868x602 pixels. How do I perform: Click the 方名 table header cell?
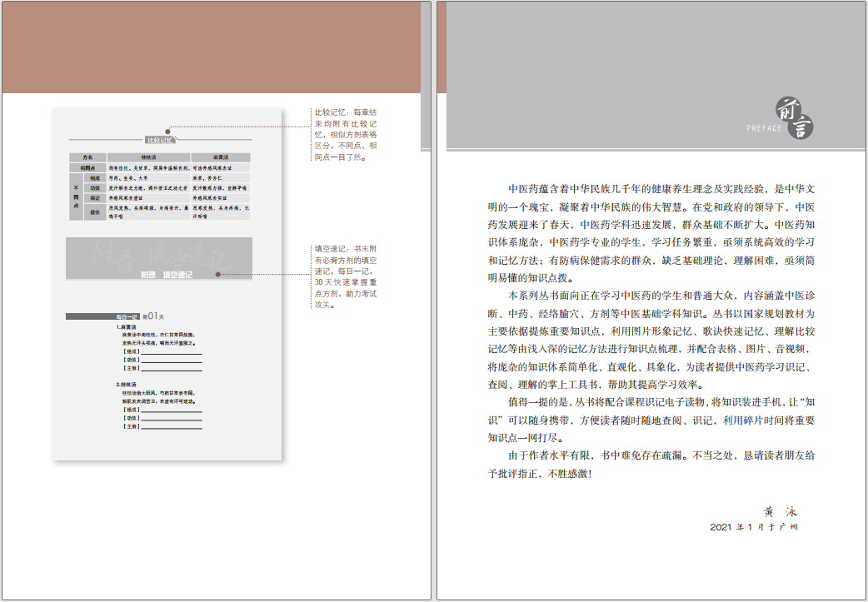pos(87,157)
